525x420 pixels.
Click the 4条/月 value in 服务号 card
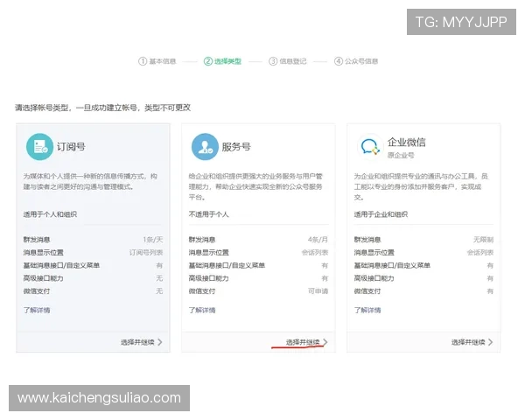click(x=318, y=240)
